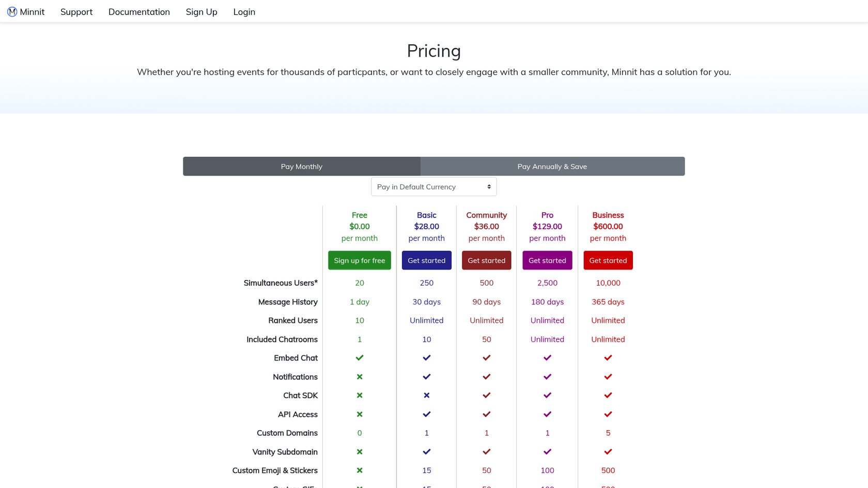Click API Access checkmark in Basic column

pyautogui.click(x=427, y=414)
